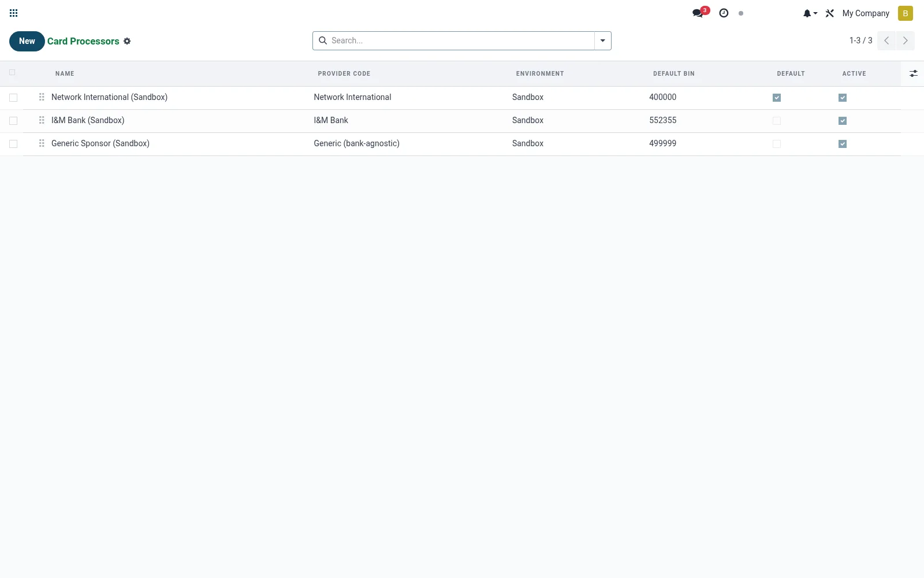Toggle Default checkbox for I&M Bank row
Image resolution: width=924 pixels, height=578 pixels.
click(777, 121)
